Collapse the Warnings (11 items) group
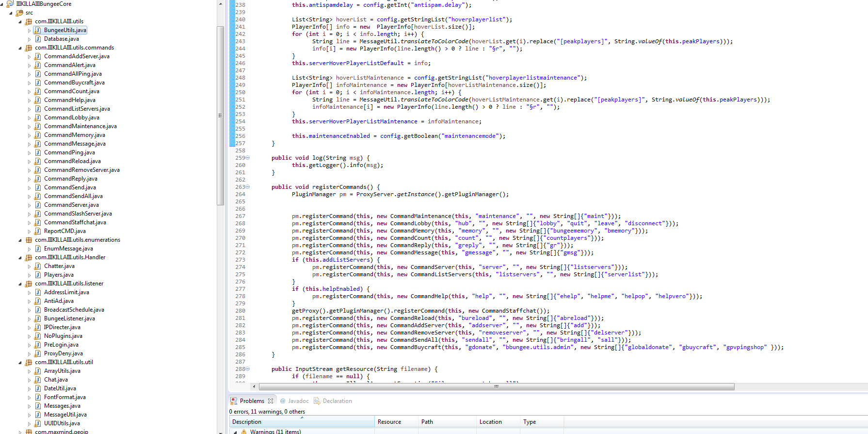Viewport: 868px width, 434px height. [235, 432]
